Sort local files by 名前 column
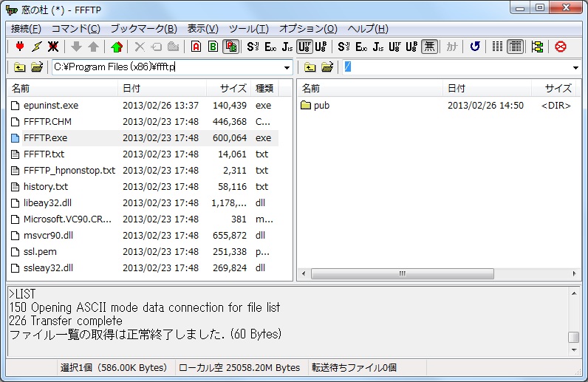This screenshot has height=382, width=588. tap(63, 89)
